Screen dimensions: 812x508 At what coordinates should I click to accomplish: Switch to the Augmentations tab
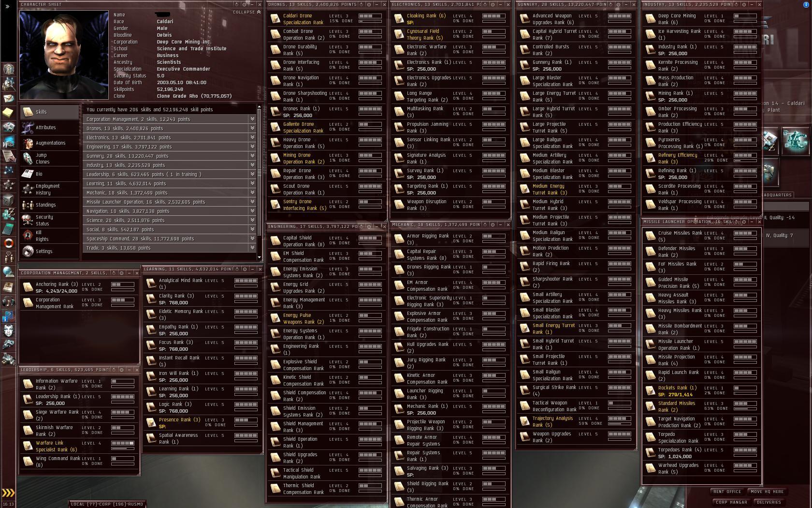click(49, 143)
